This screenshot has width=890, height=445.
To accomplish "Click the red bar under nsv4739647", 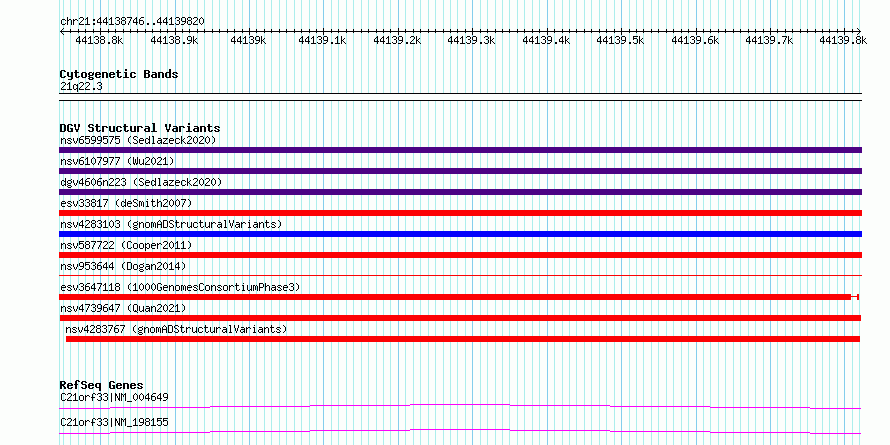I will 460,318.
